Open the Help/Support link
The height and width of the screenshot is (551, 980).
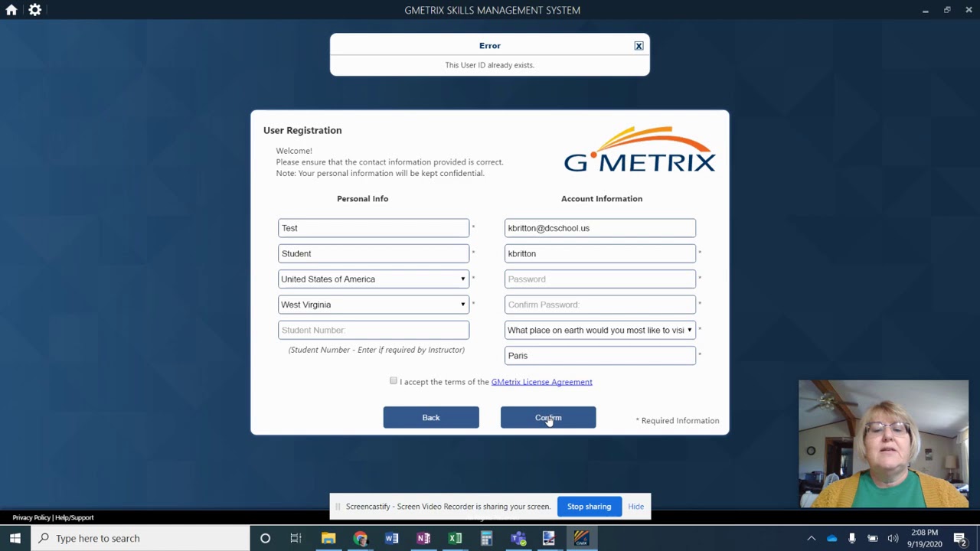[73, 517]
